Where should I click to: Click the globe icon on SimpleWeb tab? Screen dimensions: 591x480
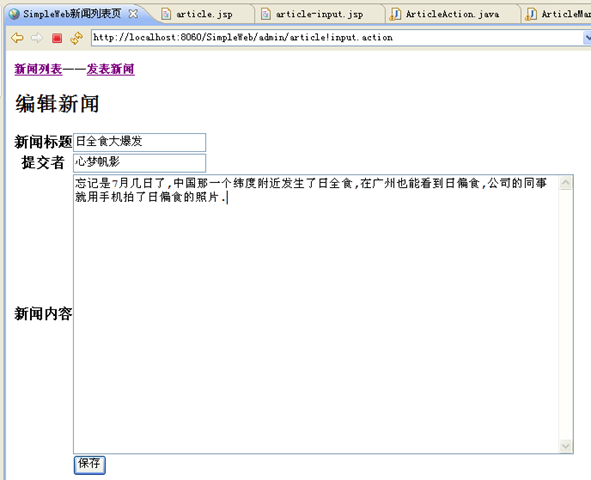(x=14, y=14)
